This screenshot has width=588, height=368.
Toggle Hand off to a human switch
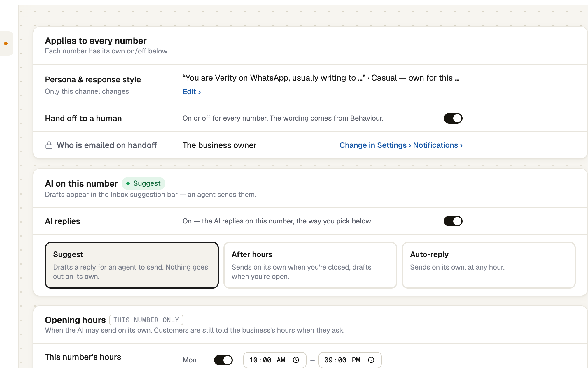click(453, 118)
